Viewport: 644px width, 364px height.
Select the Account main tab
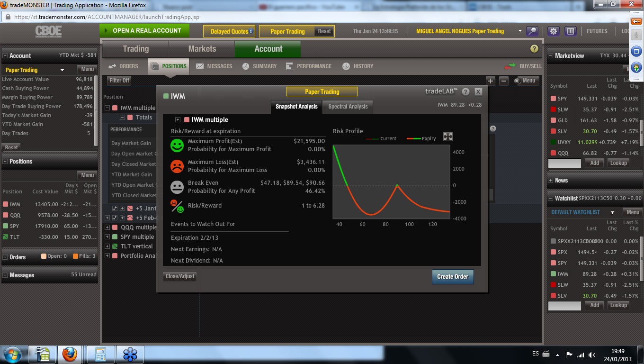268,49
